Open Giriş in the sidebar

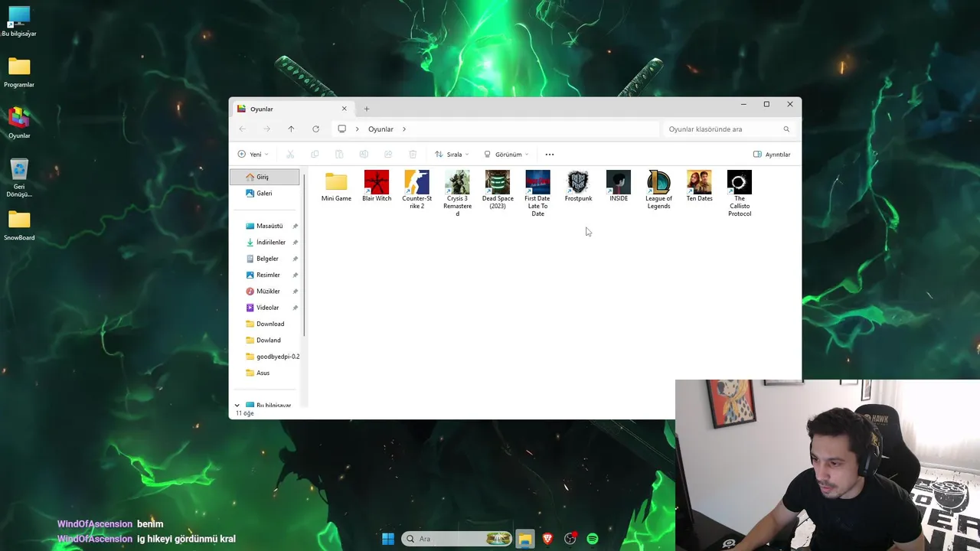coord(265,177)
